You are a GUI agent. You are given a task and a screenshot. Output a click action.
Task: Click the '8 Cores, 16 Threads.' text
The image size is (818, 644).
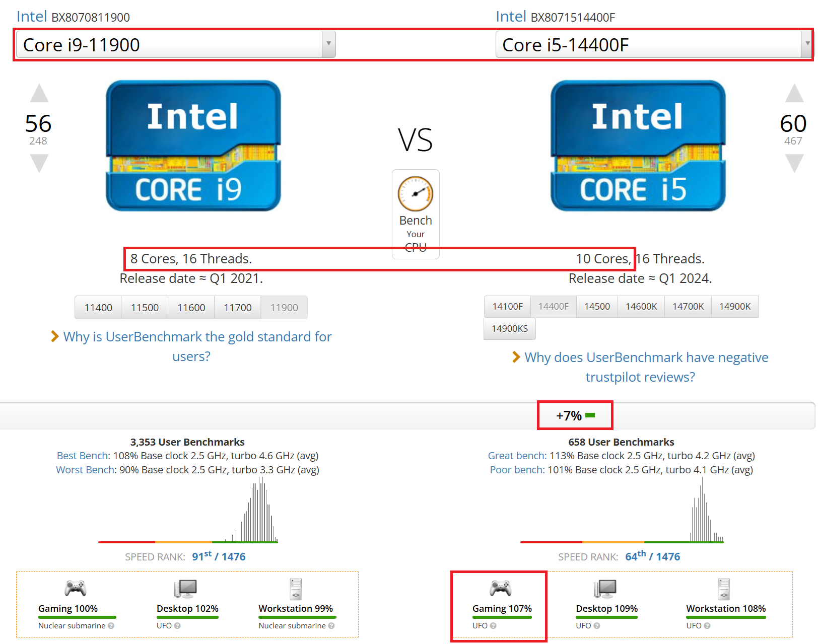coord(191,259)
